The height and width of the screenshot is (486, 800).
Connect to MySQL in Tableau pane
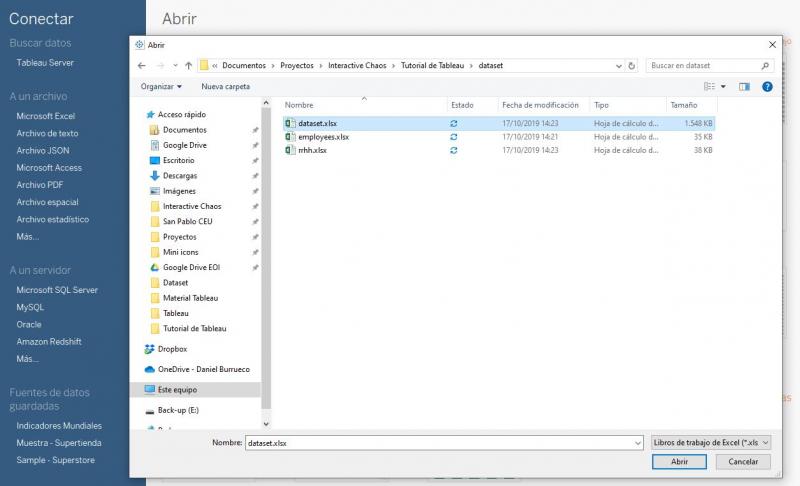(30, 307)
